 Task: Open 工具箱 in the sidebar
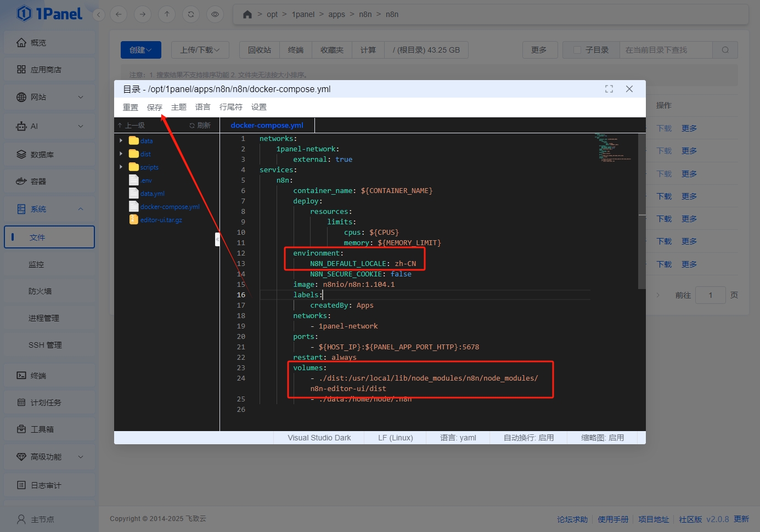point(49,429)
